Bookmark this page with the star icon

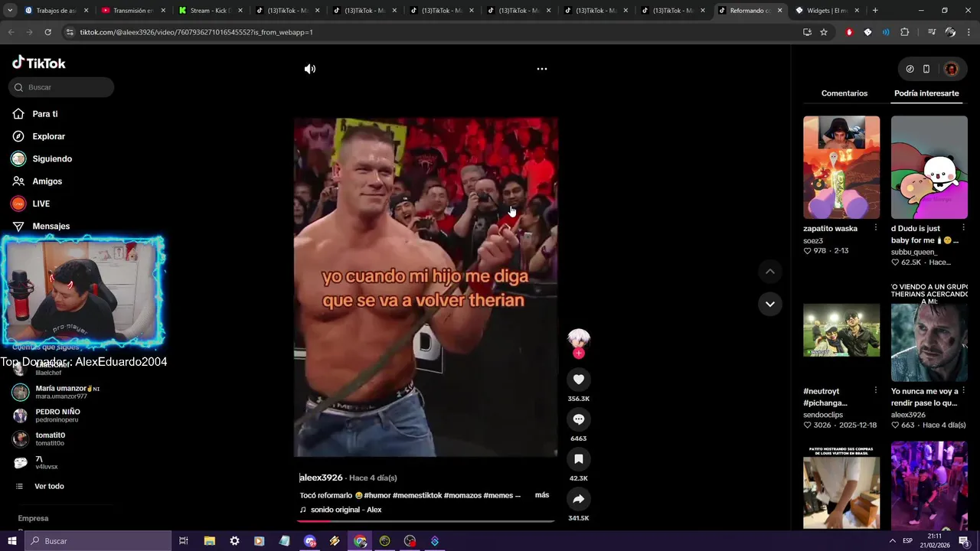coord(824,32)
